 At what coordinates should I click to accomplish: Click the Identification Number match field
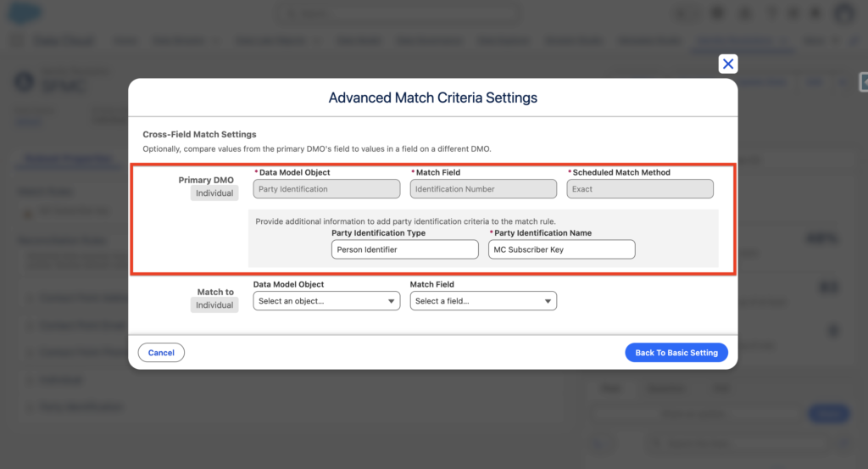point(483,189)
